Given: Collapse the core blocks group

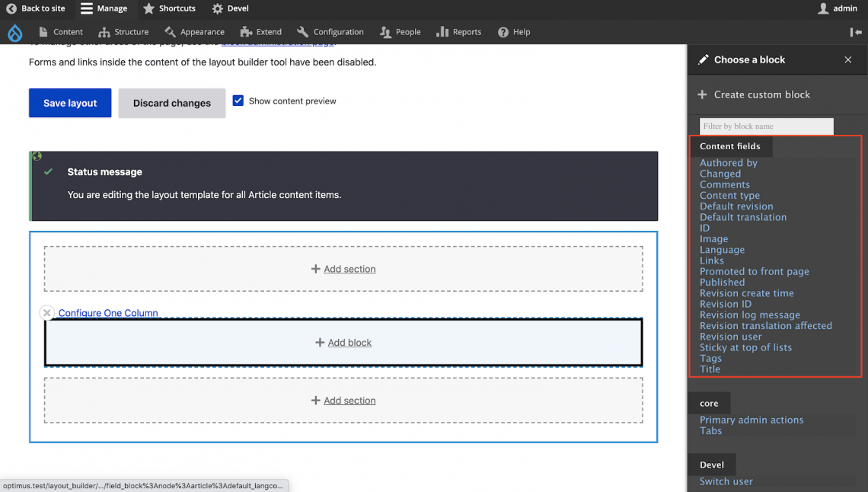Looking at the screenshot, I should pos(709,404).
